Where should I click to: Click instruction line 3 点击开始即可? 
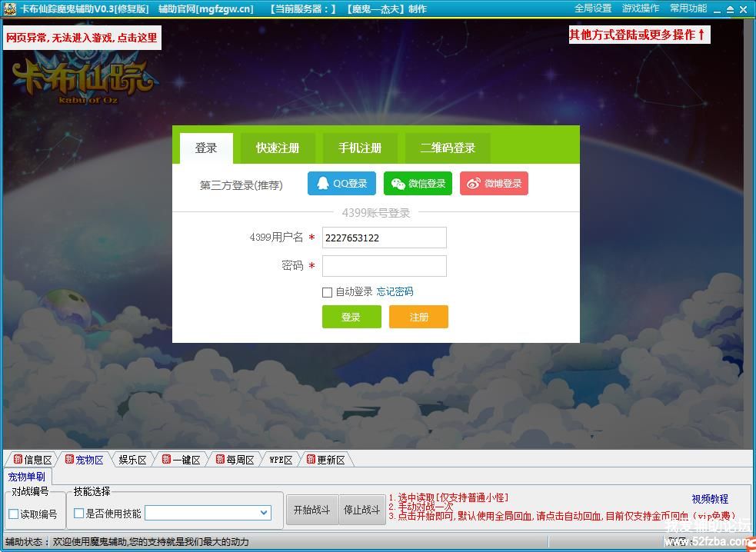point(563,517)
